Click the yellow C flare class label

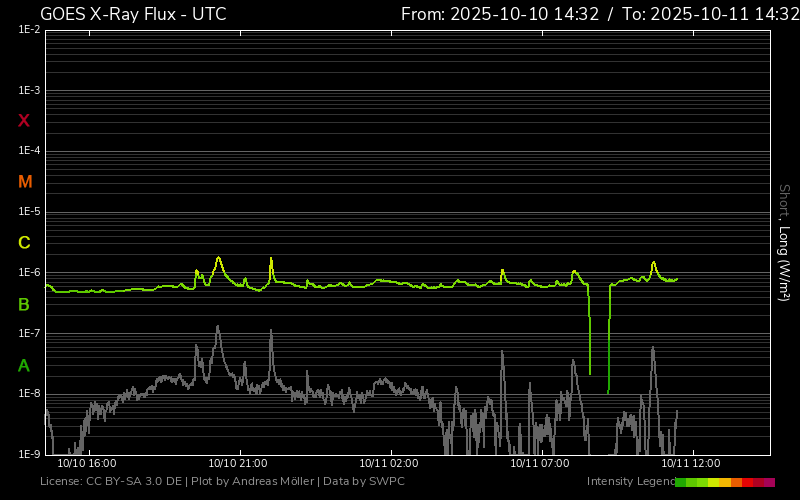point(24,243)
